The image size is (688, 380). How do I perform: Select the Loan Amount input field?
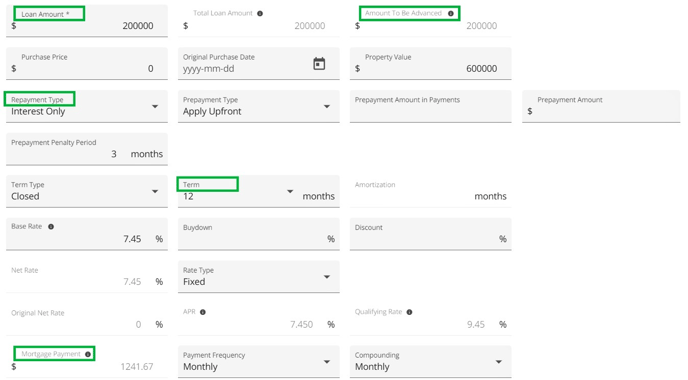87,21
